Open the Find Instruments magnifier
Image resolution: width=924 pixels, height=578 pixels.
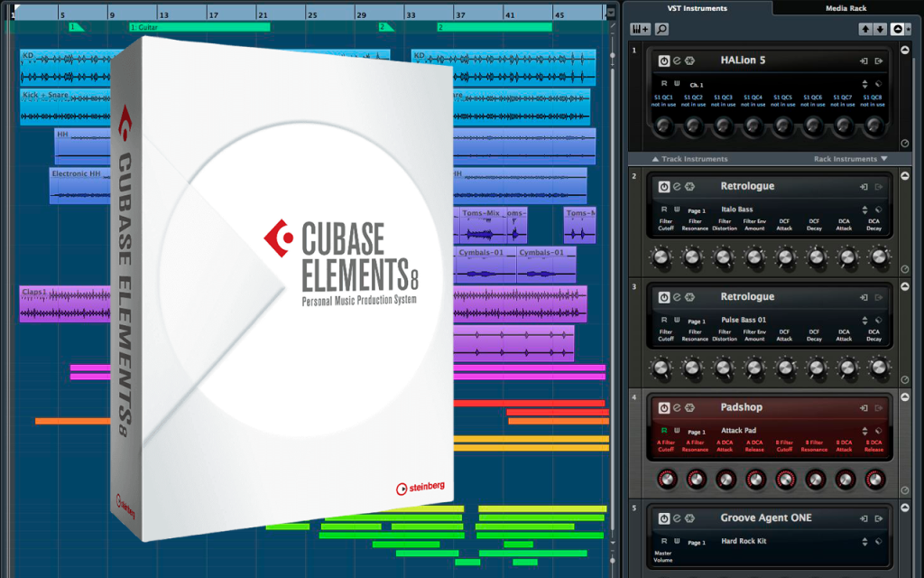point(661,29)
